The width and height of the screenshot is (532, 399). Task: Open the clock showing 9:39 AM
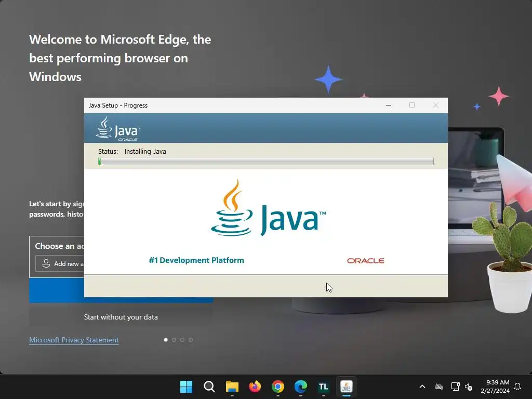498,382
